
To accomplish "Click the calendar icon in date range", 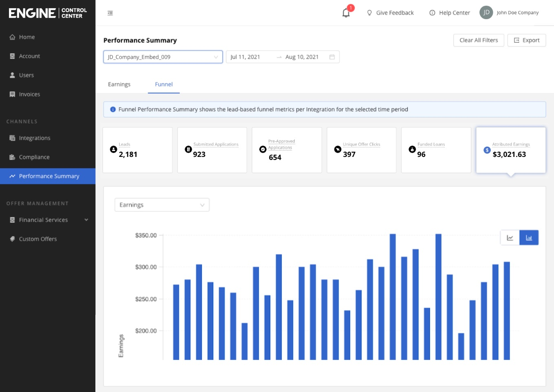I will 332,57.
